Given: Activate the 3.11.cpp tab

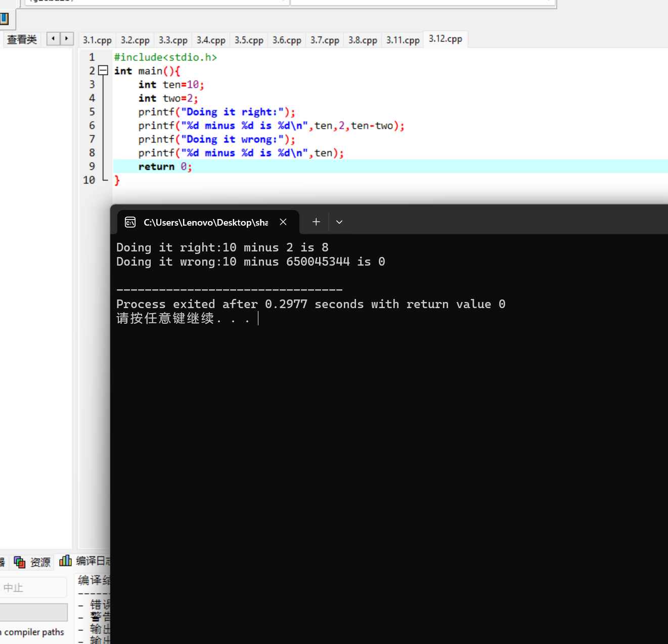Looking at the screenshot, I should pyautogui.click(x=403, y=40).
